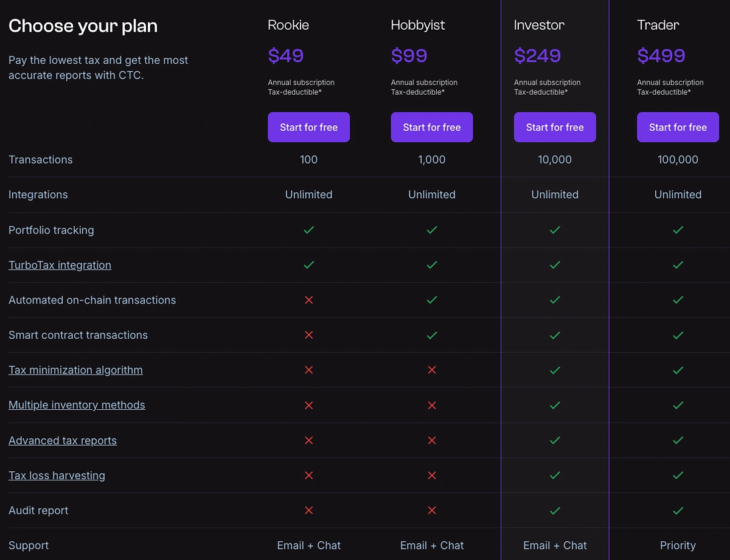Click the checkmark for Investor Tax loss harvesting
This screenshot has height=560, width=730.
tap(555, 475)
